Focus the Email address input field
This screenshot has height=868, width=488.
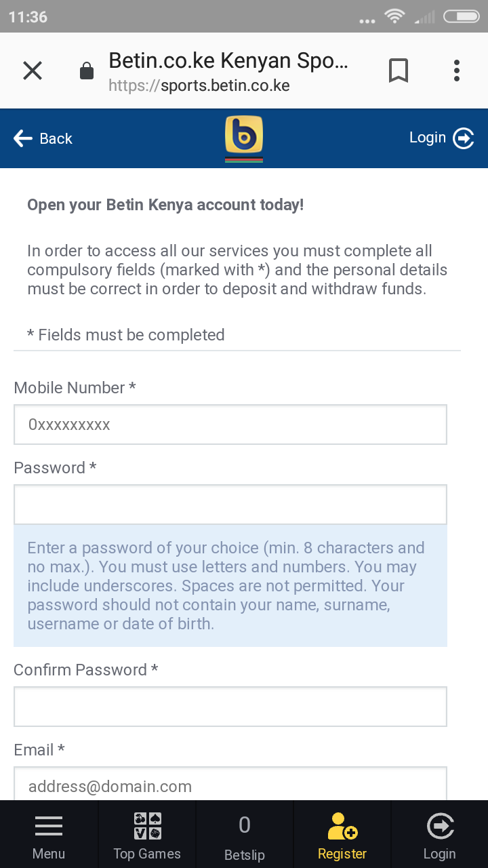click(x=230, y=785)
